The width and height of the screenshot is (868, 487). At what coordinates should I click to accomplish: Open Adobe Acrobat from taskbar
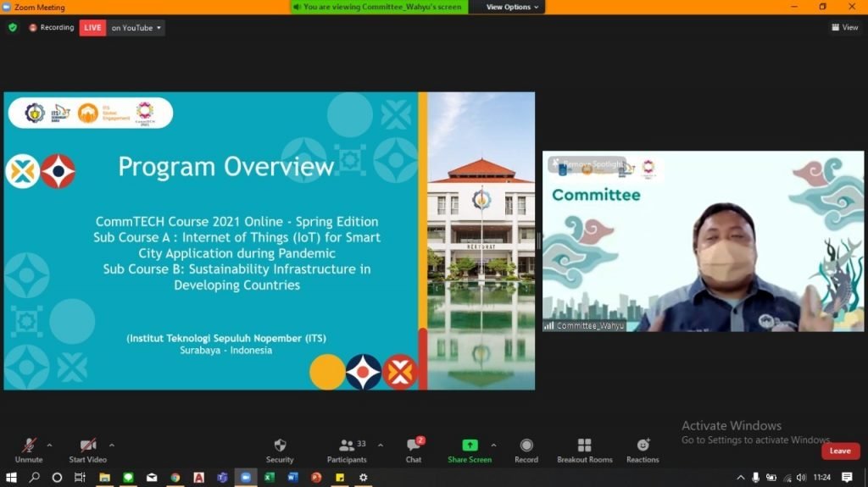coord(198,477)
